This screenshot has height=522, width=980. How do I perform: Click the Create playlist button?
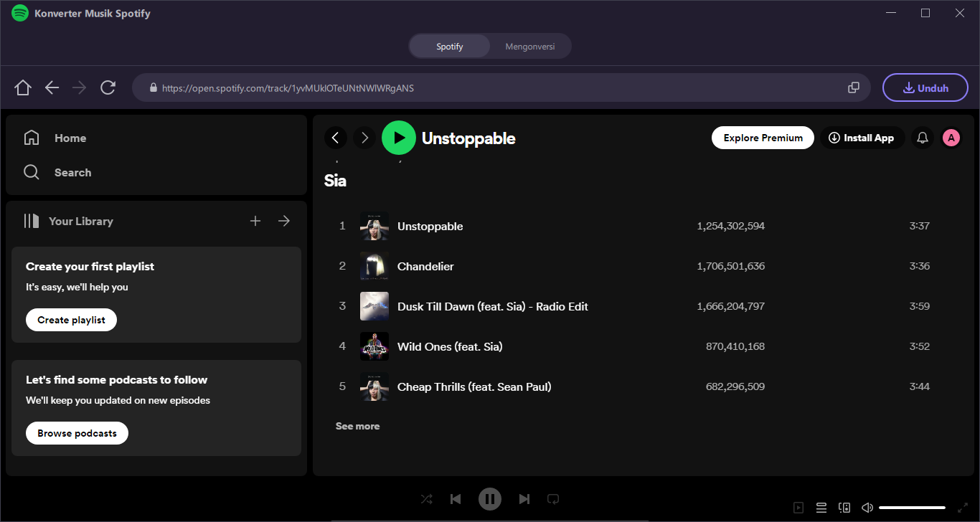pyautogui.click(x=71, y=320)
